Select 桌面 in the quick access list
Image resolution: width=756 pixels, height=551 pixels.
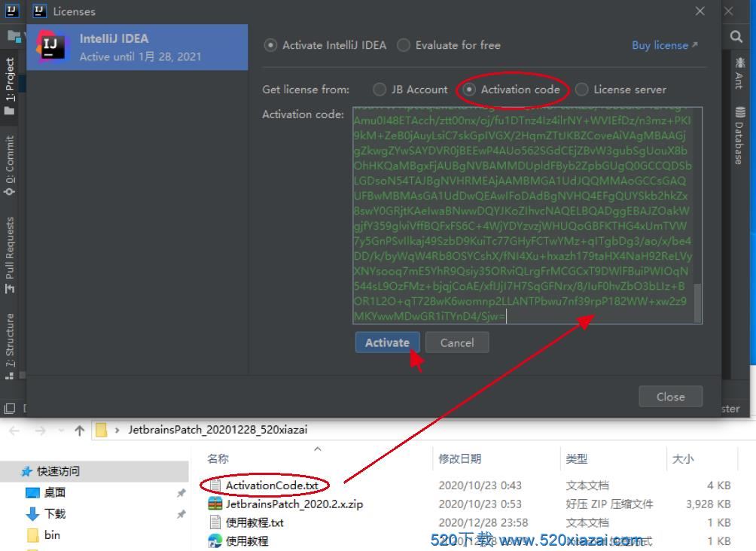point(54,492)
